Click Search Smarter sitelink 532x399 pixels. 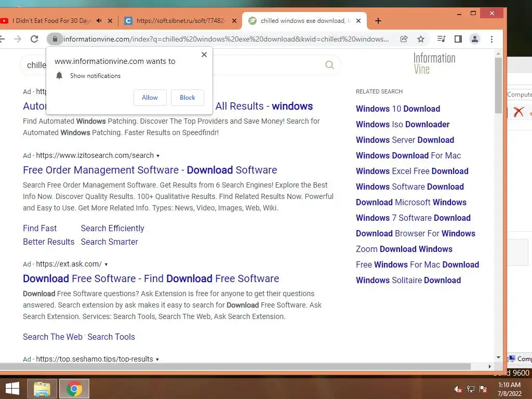pos(109,242)
